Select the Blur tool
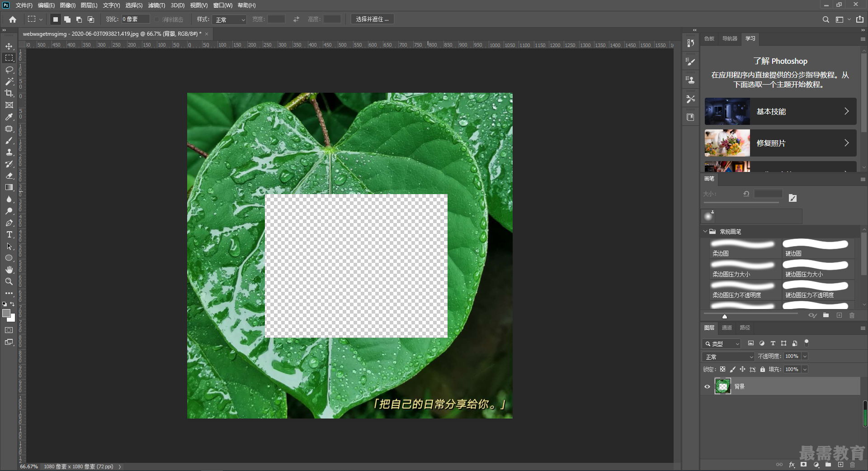The image size is (868, 471). pyautogui.click(x=9, y=199)
